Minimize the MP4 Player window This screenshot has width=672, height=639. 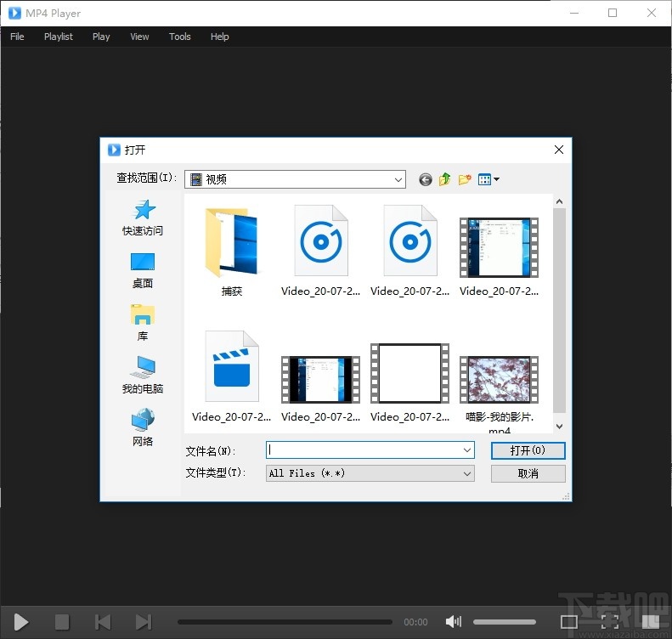click(x=574, y=13)
